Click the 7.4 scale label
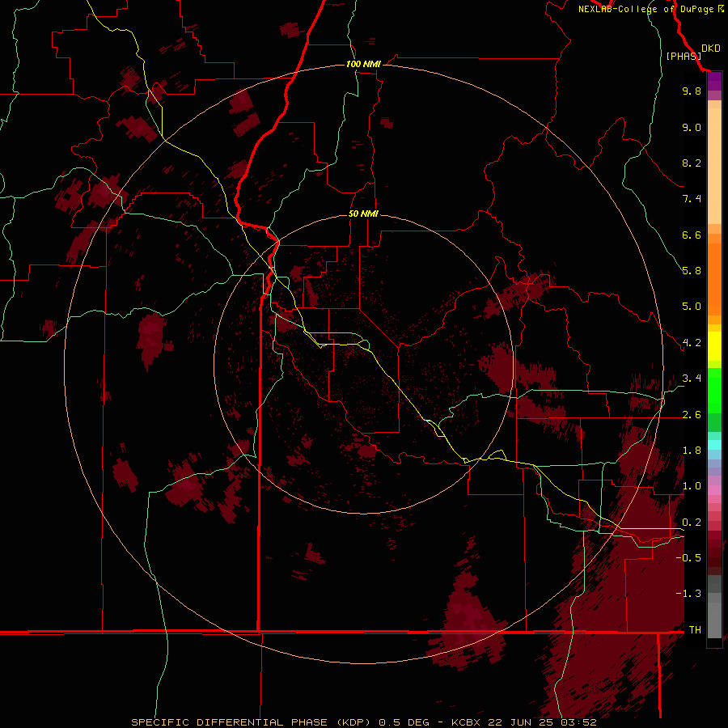The width and height of the screenshot is (728, 728). [x=692, y=199]
